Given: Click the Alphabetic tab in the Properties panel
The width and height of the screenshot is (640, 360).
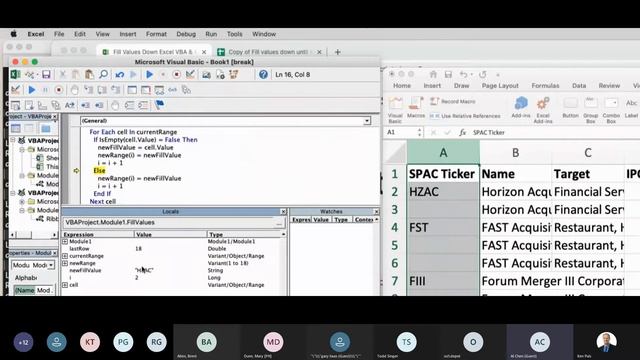Looking at the screenshot, I should click(x=26, y=278).
